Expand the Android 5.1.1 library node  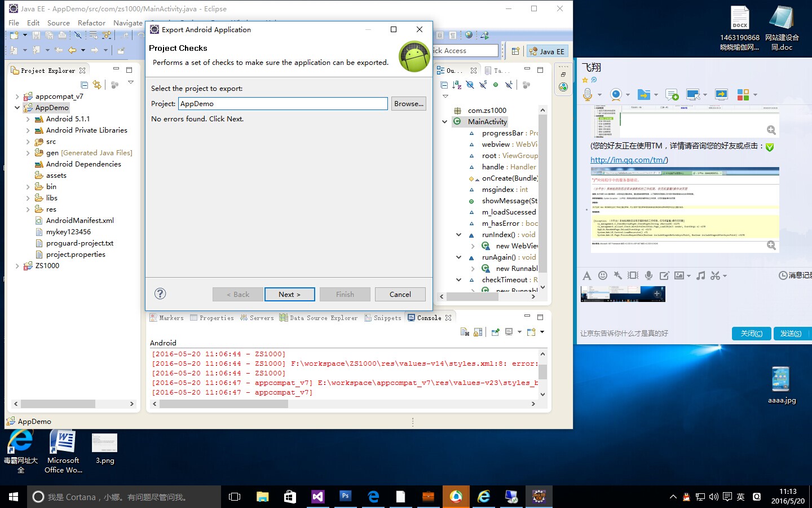28,119
